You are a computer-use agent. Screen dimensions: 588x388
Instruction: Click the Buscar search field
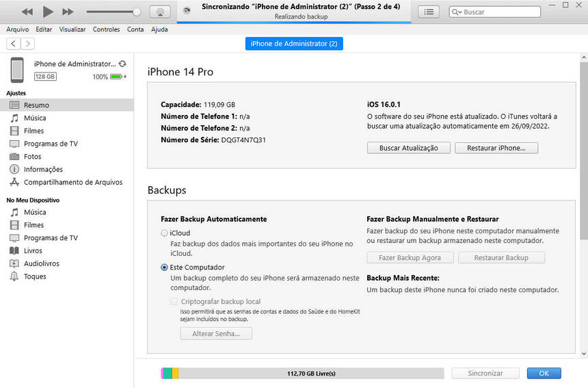click(x=494, y=12)
